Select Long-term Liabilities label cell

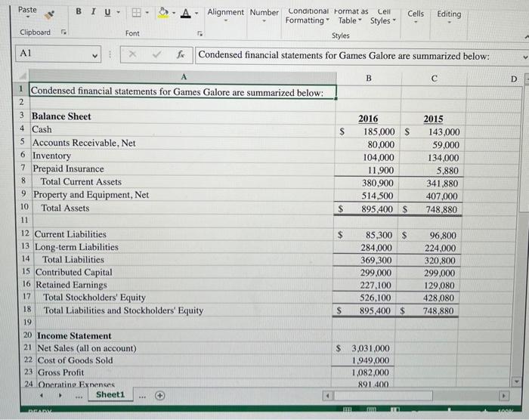[x=184, y=247]
